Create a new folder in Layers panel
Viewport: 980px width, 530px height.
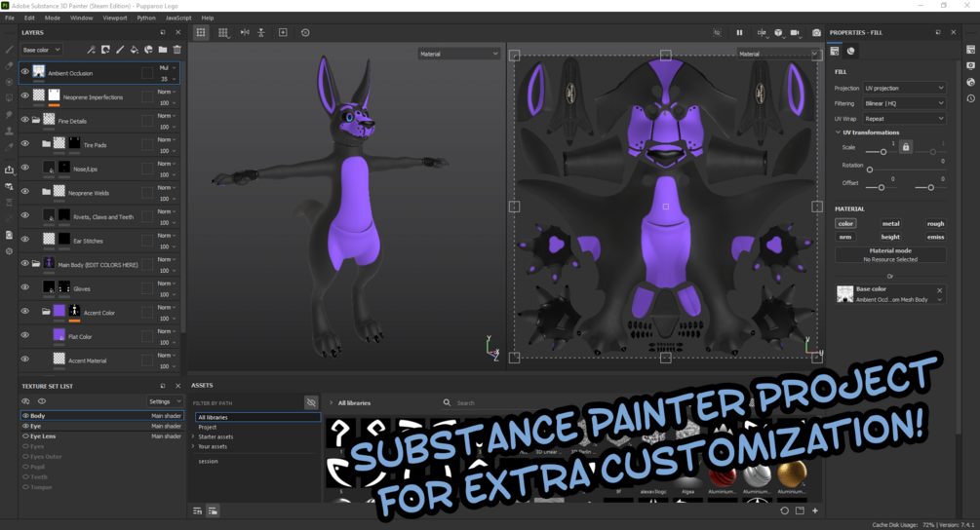163,50
